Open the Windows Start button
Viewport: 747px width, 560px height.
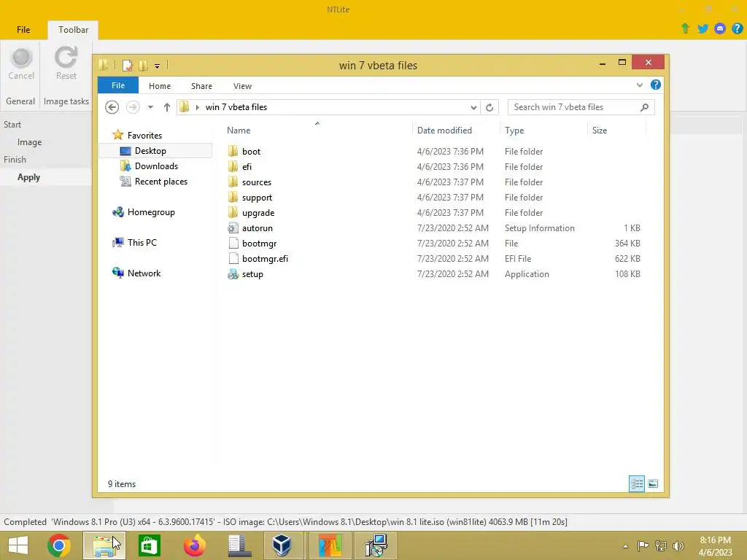pyautogui.click(x=18, y=545)
